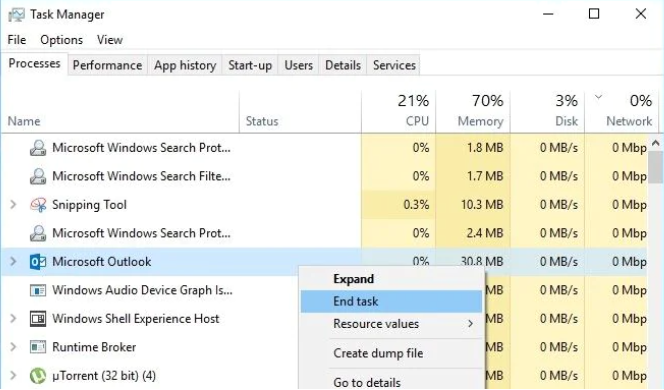Screen dimensions: 664x390
Task: Click the µTorrent green icon
Action: [x=38, y=376]
